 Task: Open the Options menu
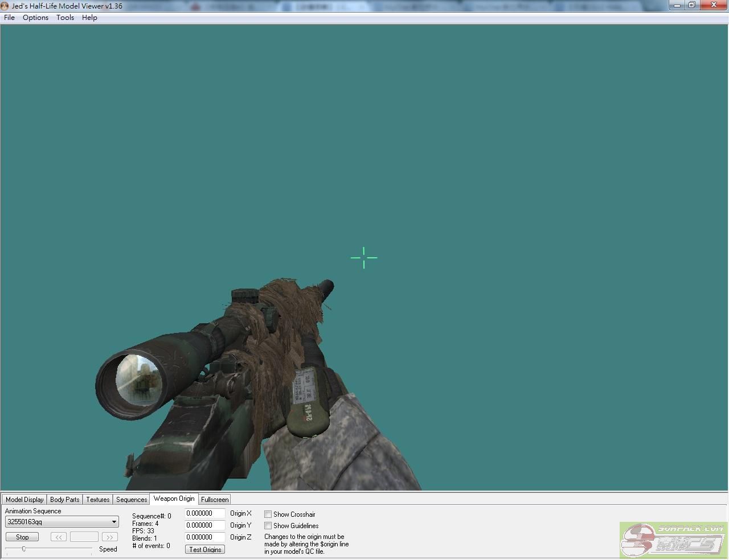coord(35,18)
